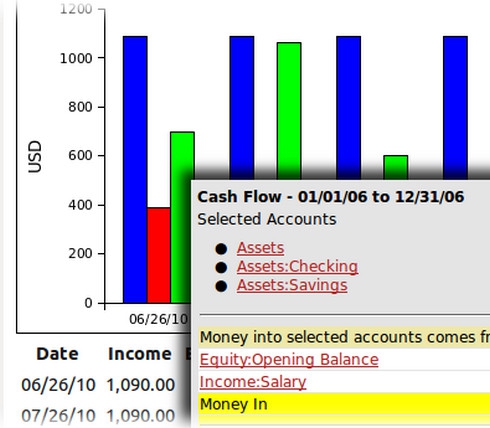Open the Income:Salary link
The image size is (490, 428).
tap(253, 382)
